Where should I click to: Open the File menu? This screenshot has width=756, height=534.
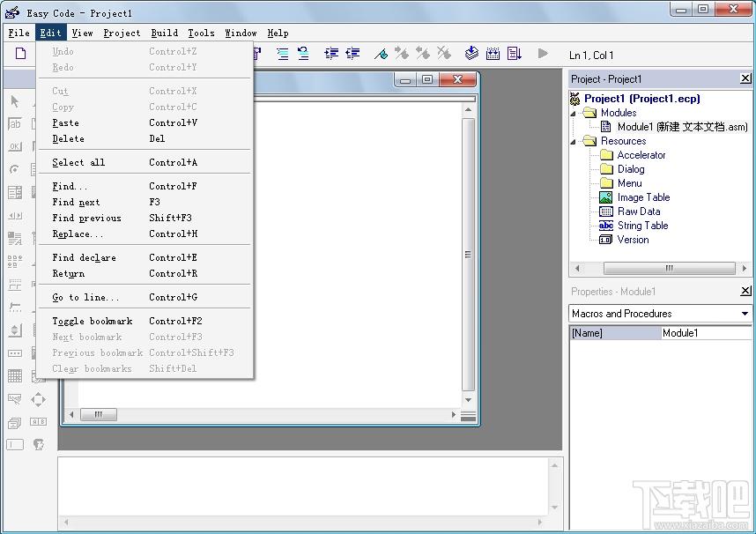[19, 33]
